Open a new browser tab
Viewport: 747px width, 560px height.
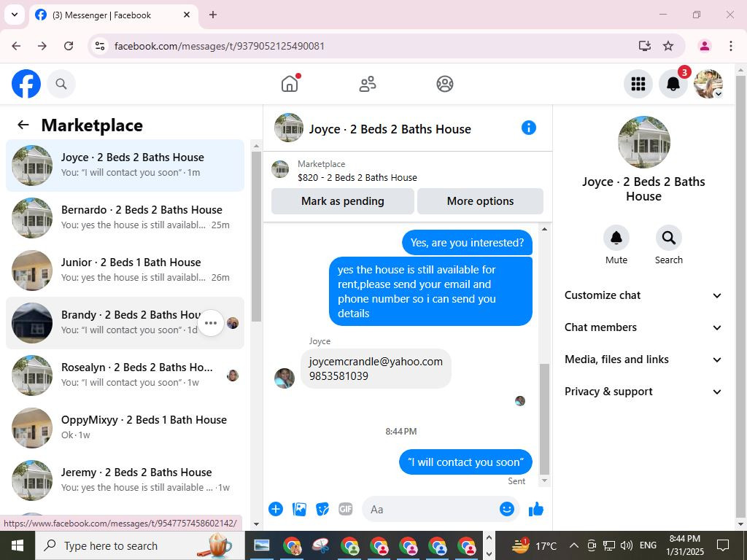(x=213, y=15)
